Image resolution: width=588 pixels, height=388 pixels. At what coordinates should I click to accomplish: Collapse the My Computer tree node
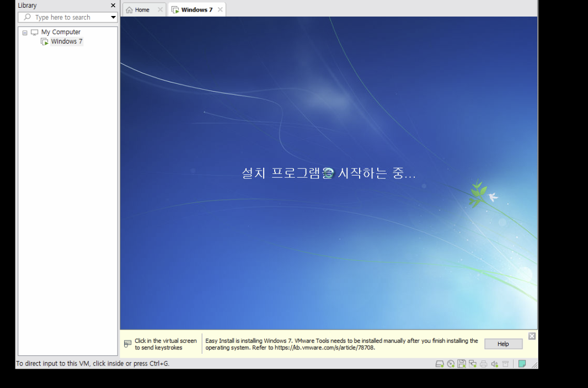(x=25, y=33)
